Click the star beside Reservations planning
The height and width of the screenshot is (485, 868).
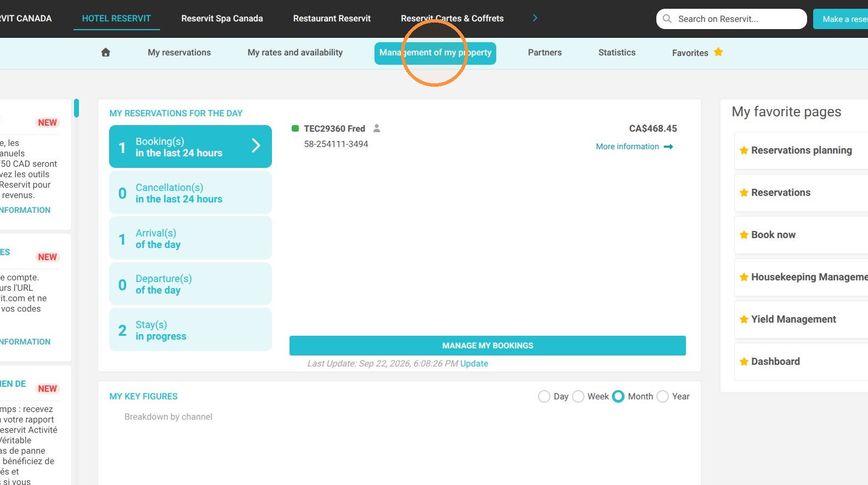744,150
